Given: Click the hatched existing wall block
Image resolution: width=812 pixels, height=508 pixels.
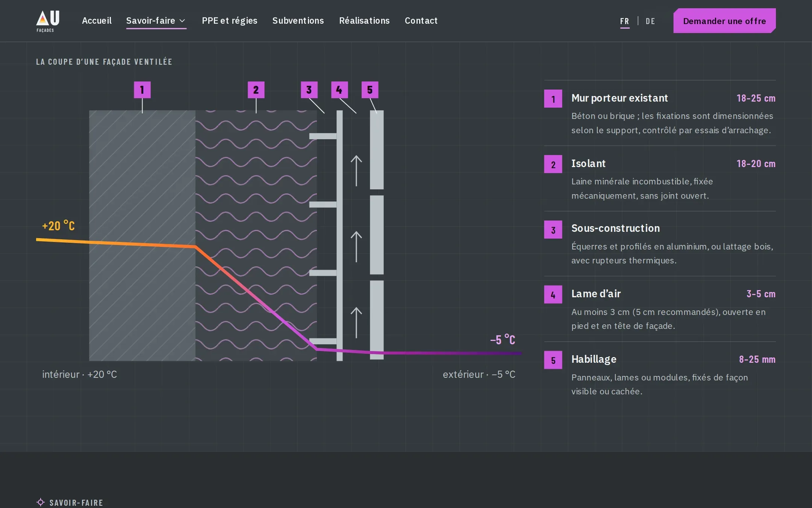Looking at the screenshot, I should (142, 236).
